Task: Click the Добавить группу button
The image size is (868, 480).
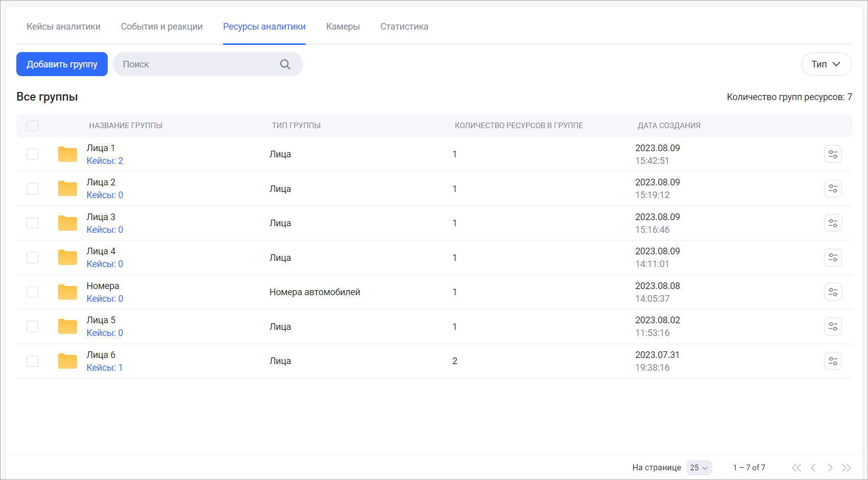Action: [x=62, y=64]
